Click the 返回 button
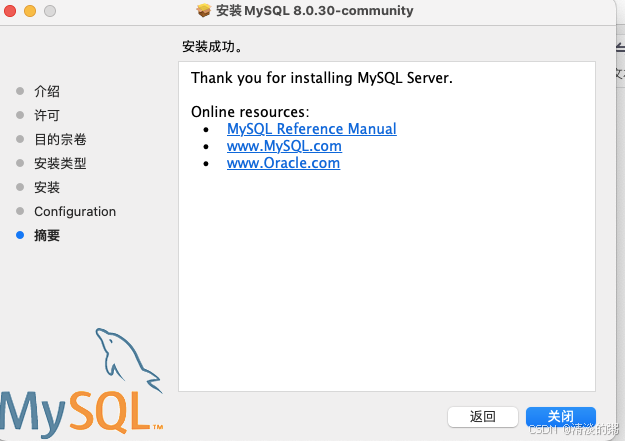 tap(483, 417)
